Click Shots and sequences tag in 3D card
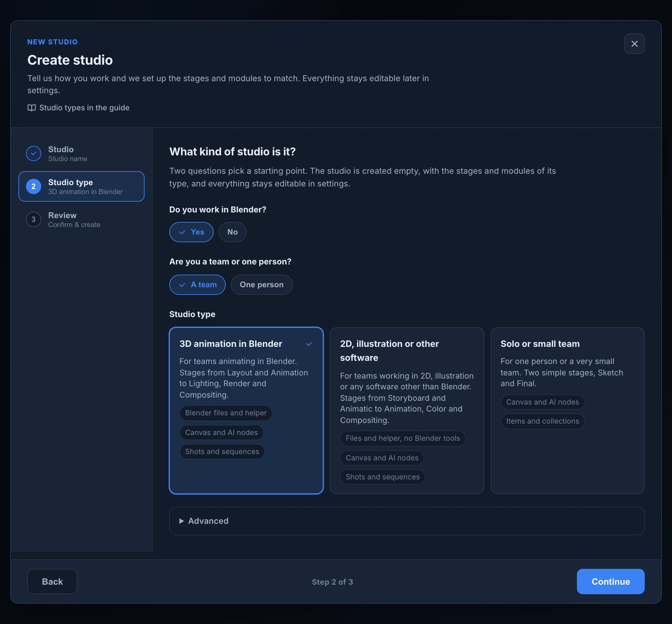672x624 pixels. click(222, 452)
